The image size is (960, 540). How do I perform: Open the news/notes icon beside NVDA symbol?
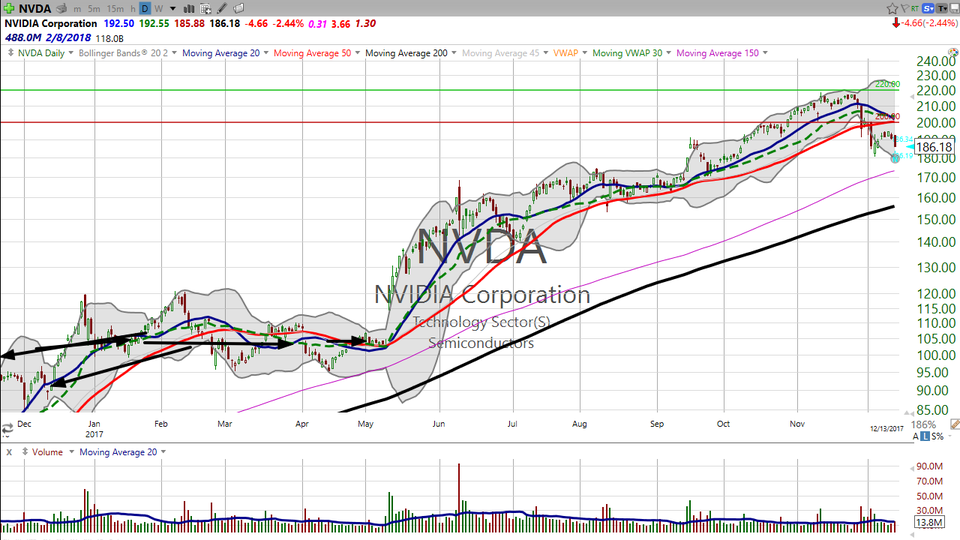[x=62, y=9]
